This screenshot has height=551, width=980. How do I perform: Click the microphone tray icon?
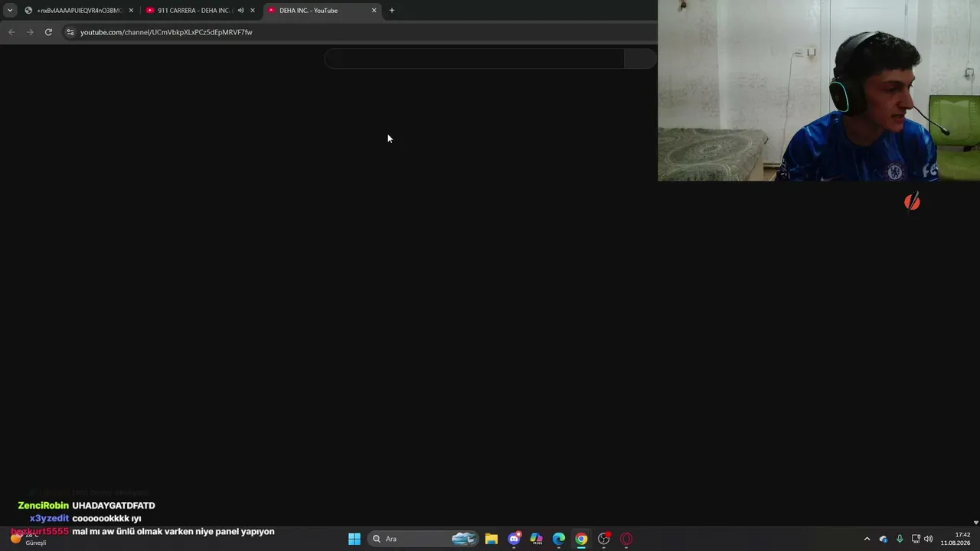click(900, 539)
